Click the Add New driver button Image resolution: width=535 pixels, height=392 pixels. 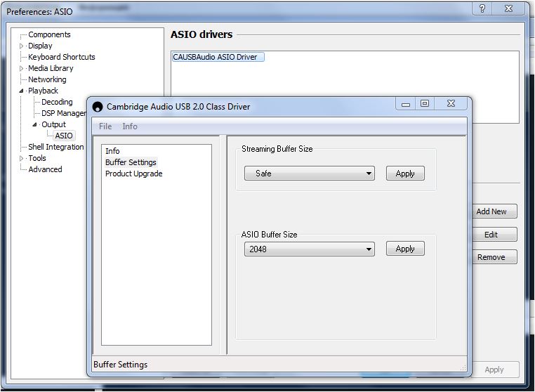point(491,211)
